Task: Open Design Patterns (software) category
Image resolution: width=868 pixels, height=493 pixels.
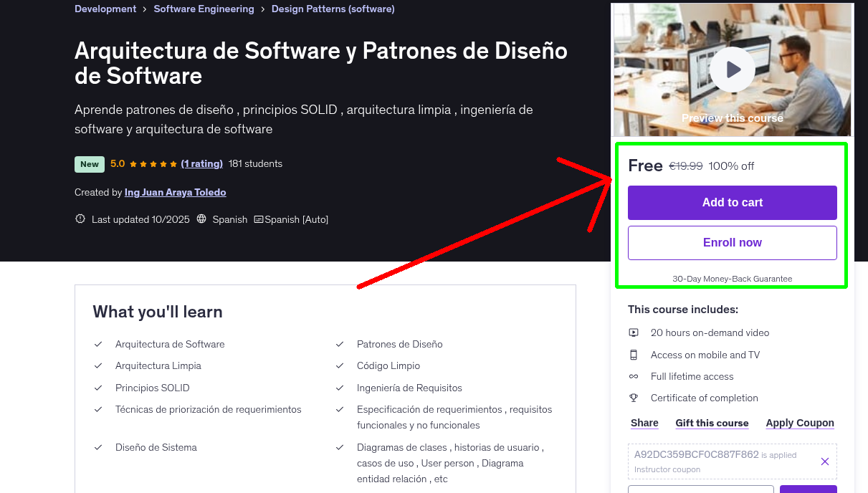Action: (x=333, y=9)
